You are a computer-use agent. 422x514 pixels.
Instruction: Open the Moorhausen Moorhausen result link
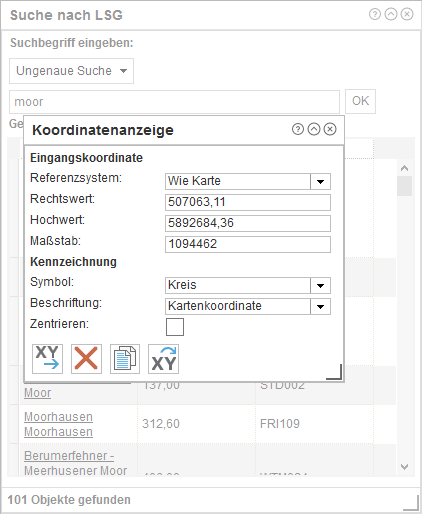(58, 424)
